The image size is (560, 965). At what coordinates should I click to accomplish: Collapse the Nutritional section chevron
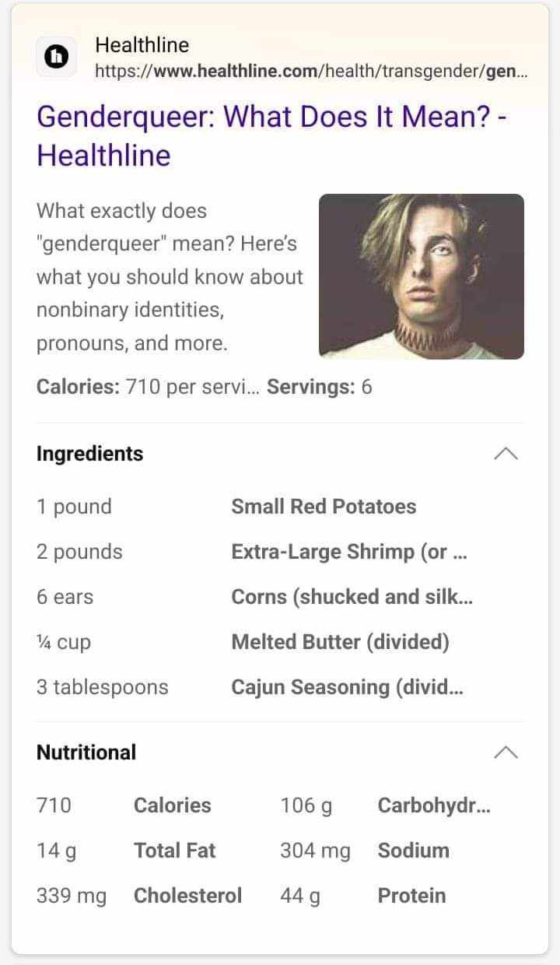[506, 753]
